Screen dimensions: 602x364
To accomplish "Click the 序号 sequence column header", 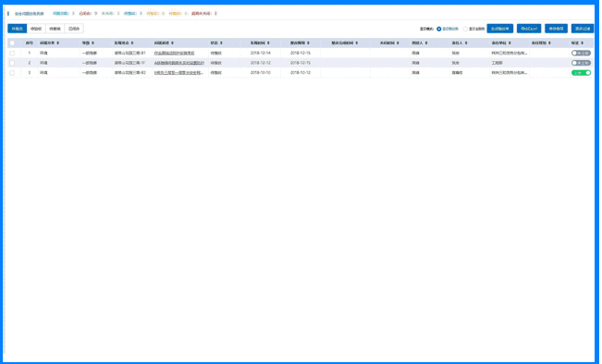I will click(30, 42).
